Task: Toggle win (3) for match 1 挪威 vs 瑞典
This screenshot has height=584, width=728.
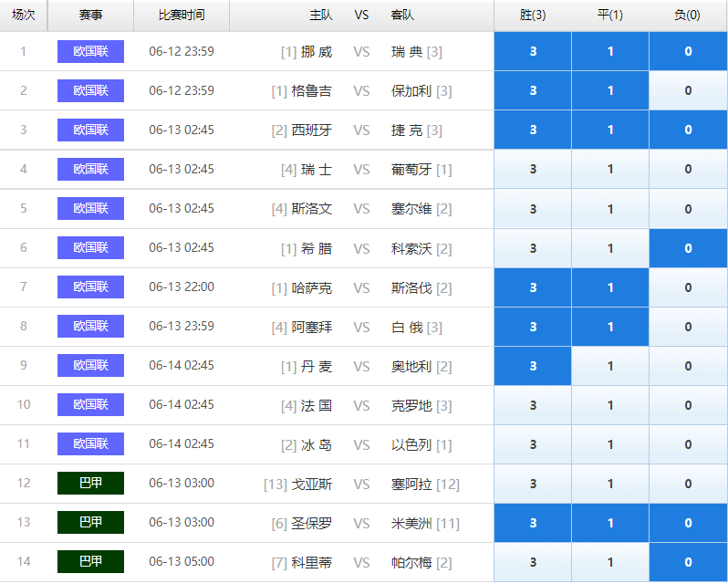Action: pyautogui.click(x=533, y=51)
